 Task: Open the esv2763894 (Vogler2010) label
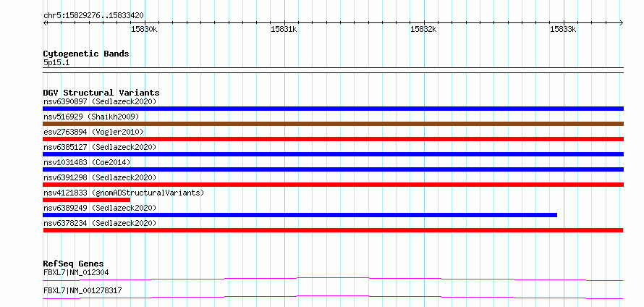coord(93,132)
